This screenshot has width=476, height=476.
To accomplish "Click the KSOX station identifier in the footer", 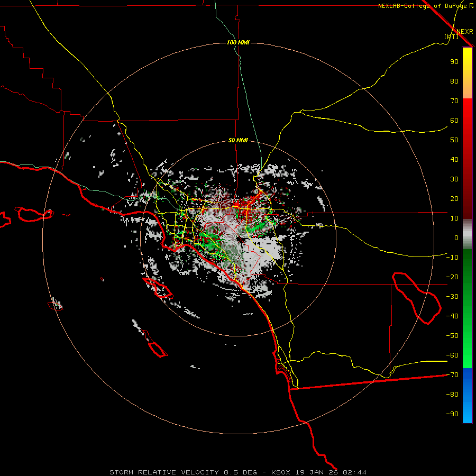I will (281, 472).
